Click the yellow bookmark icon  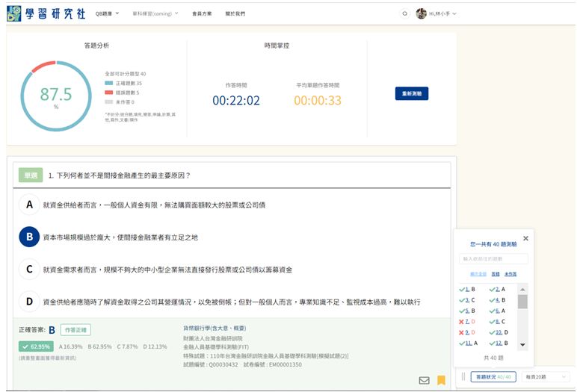click(441, 380)
